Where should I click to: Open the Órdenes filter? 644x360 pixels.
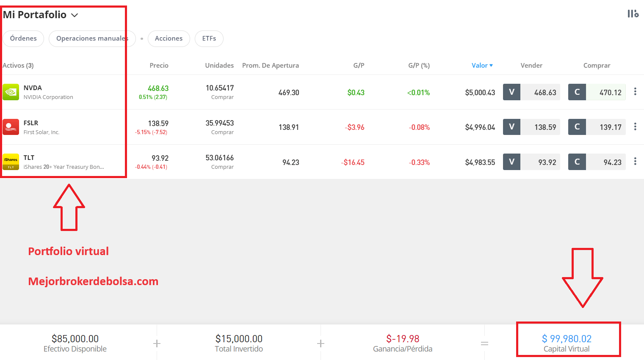pyautogui.click(x=23, y=38)
